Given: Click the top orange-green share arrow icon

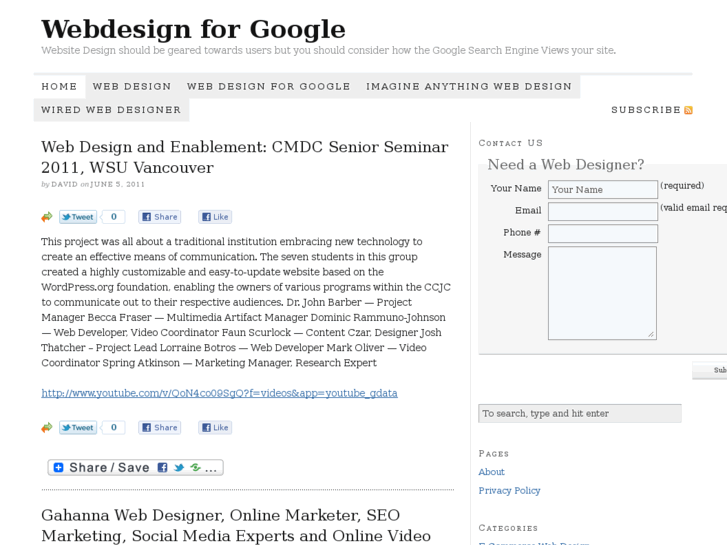Looking at the screenshot, I should point(47,217).
